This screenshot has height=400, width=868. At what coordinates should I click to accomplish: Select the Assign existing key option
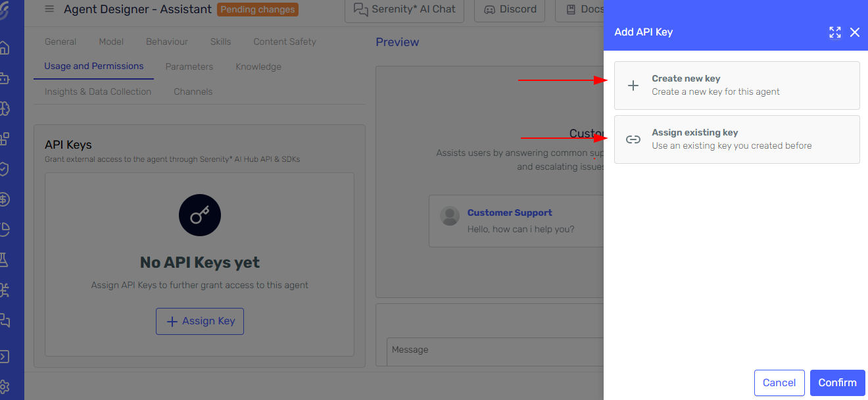point(736,139)
